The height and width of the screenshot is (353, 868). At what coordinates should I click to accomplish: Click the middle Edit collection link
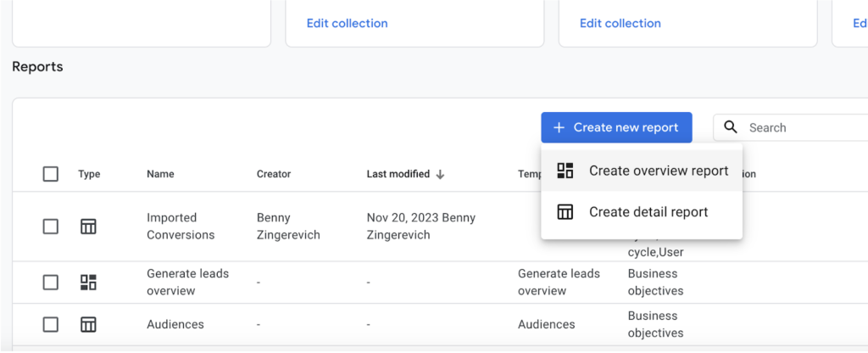347,23
